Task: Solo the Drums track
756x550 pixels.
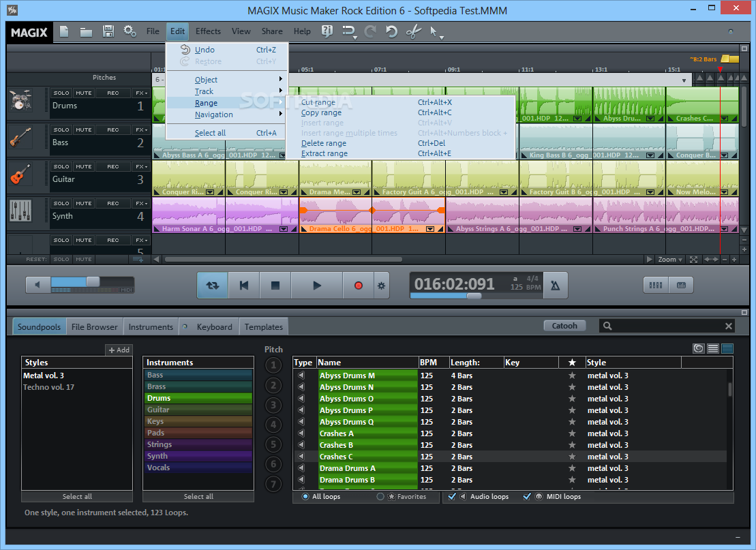Action: pos(61,93)
